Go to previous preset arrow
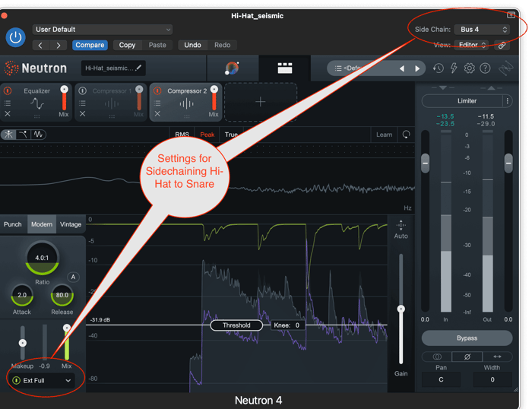 [x=41, y=45]
